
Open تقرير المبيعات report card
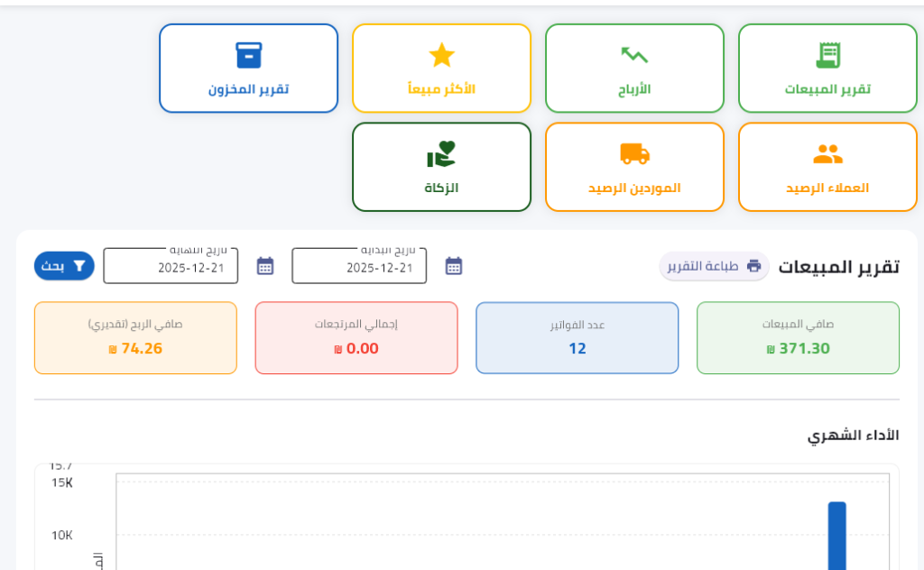(827, 69)
